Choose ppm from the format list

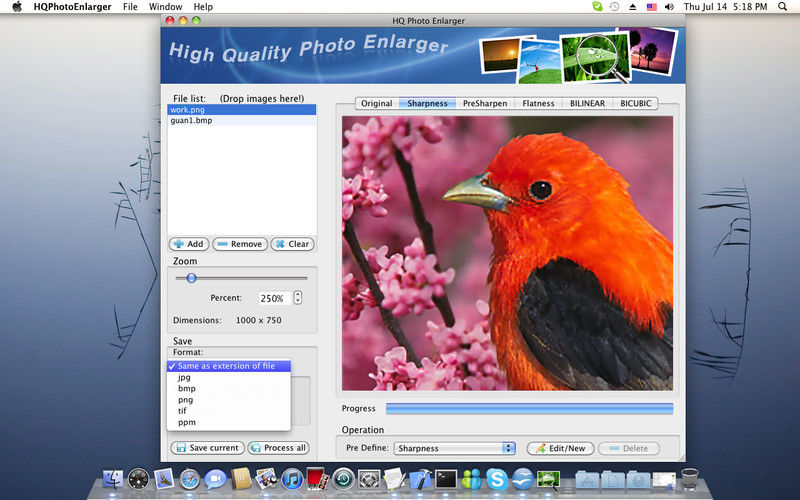(229, 422)
